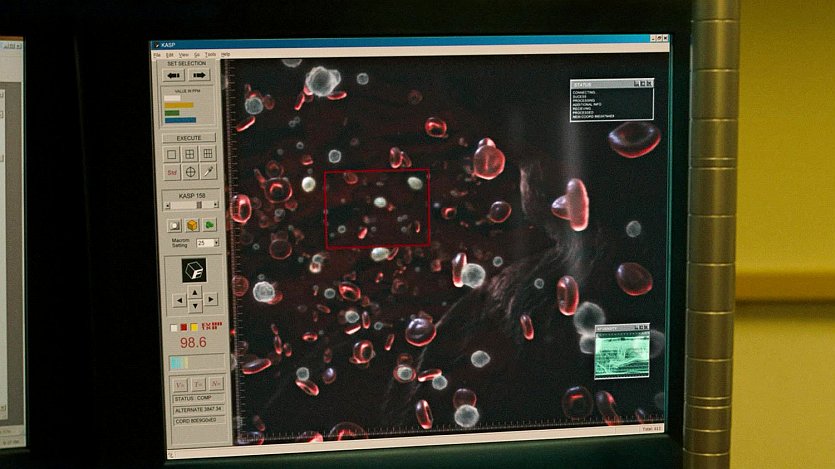The image size is (835, 469).
Task: Click the green camera record icon
Action: pyautogui.click(x=210, y=225)
